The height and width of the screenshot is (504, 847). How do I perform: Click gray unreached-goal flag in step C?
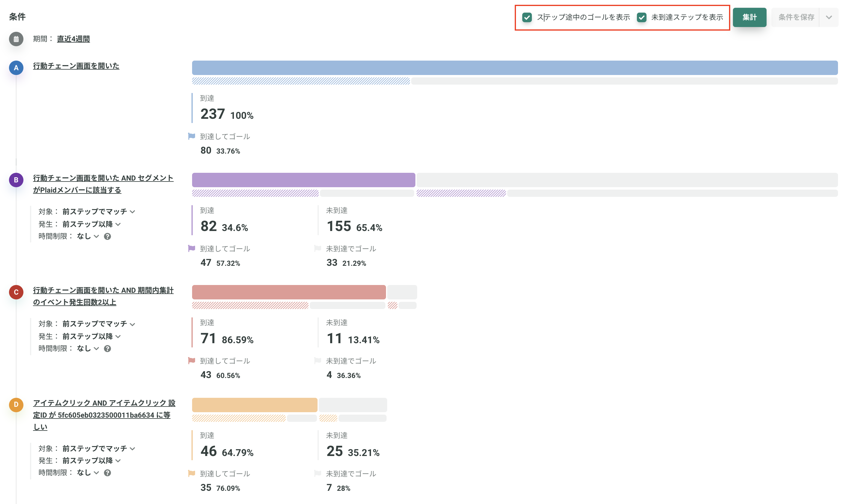tap(318, 360)
